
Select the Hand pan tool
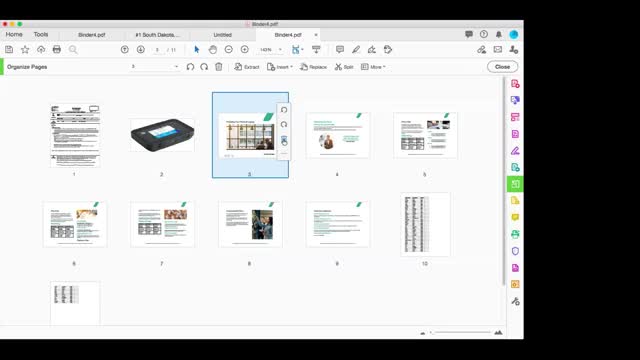[x=213, y=50]
